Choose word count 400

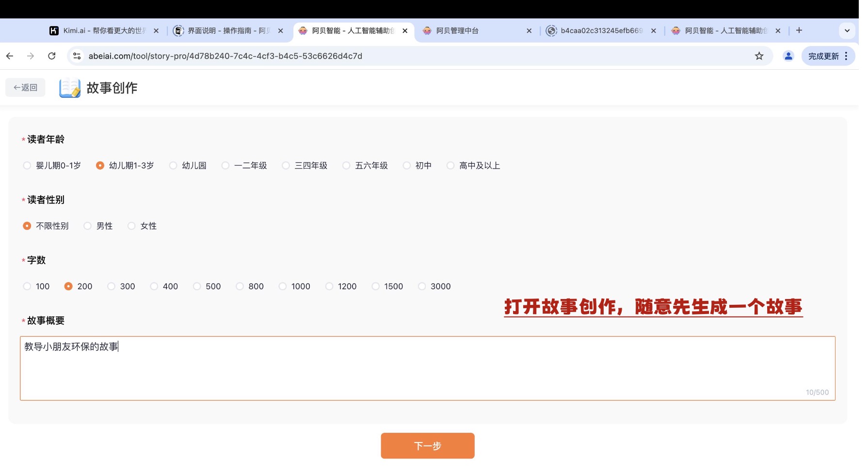pyautogui.click(x=164, y=286)
